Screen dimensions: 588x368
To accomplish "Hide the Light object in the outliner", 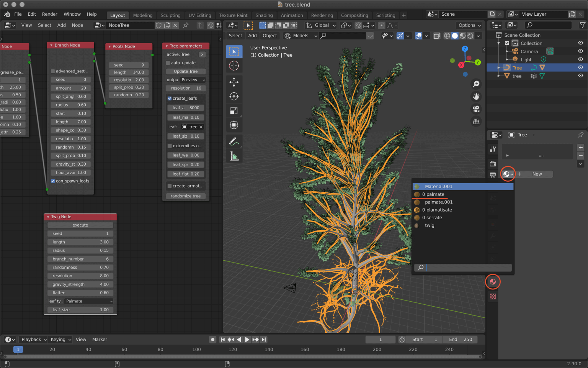I will tap(581, 59).
